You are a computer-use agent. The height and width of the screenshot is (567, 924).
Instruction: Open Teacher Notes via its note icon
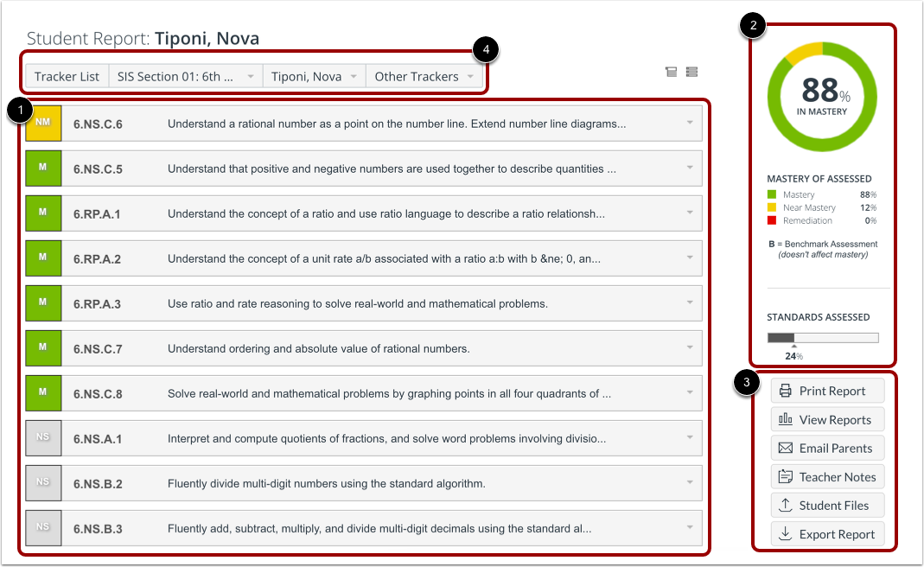787,476
